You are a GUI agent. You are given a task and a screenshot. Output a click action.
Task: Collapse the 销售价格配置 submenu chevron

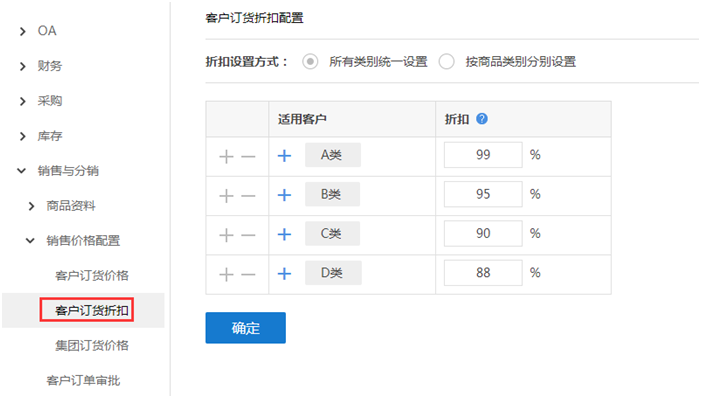30,241
